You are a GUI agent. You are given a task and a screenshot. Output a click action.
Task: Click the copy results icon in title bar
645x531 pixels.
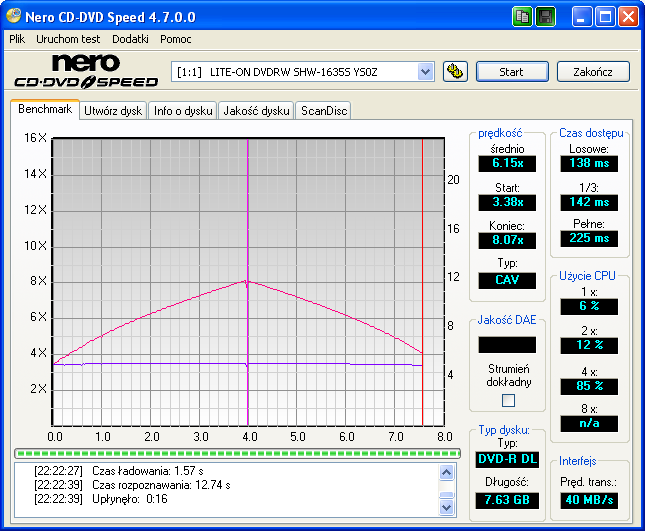coord(522,17)
